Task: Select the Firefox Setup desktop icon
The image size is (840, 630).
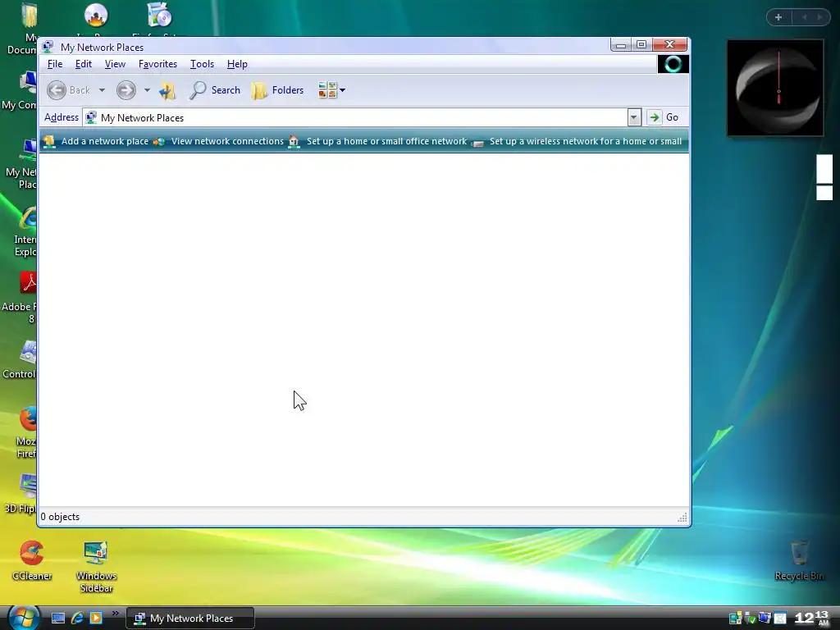Action: 160,15
